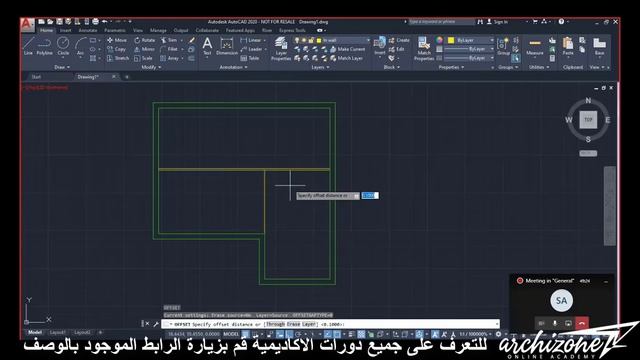Toggle layer lock icon in layer dropdown

pos(311,40)
